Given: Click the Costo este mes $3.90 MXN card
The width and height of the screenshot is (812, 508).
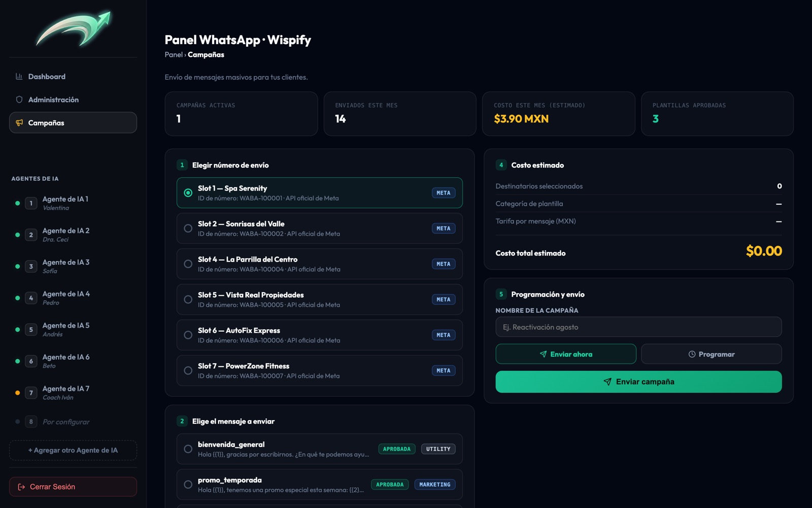Looking at the screenshot, I should click(558, 114).
